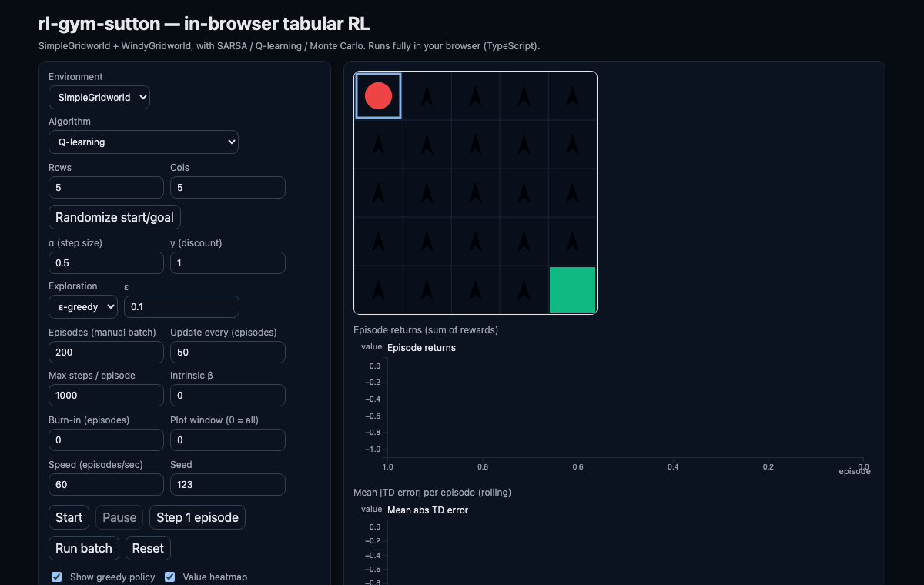Click policy arrow in bottom-left grid cell
Viewport: 924px width, 585px height.
pos(378,290)
